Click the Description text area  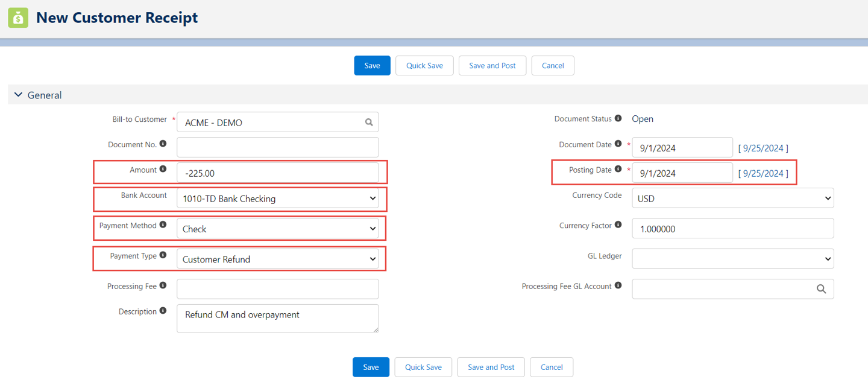coord(278,318)
